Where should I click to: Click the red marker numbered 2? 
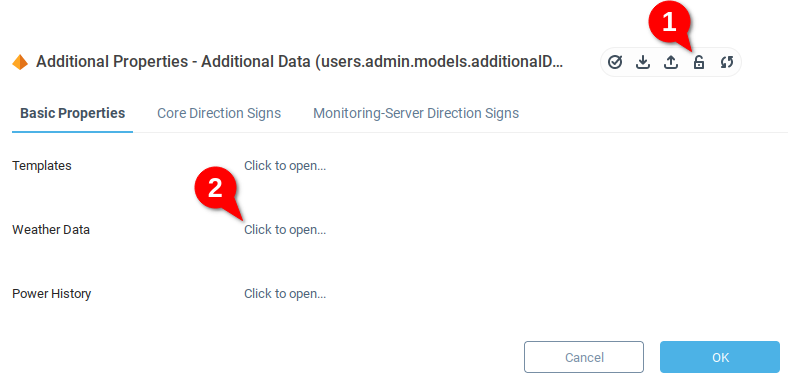(x=215, y=188)
